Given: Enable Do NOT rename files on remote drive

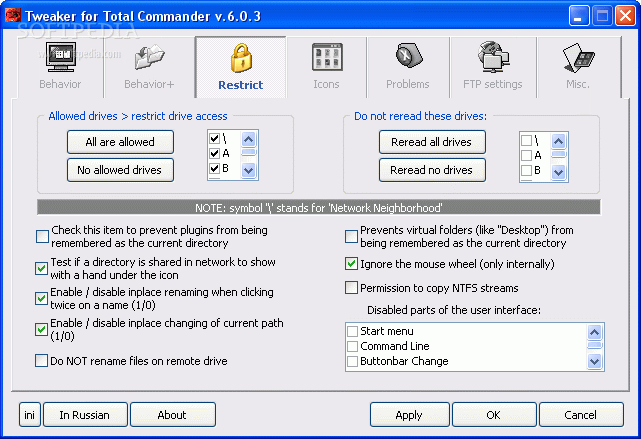Looking at the screenshot, I should pyautogui.click(x=41, y=361).
